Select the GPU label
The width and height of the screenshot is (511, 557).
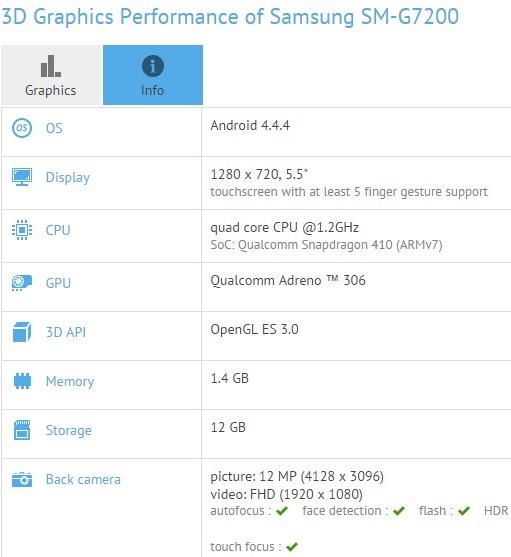coord(58,283)
